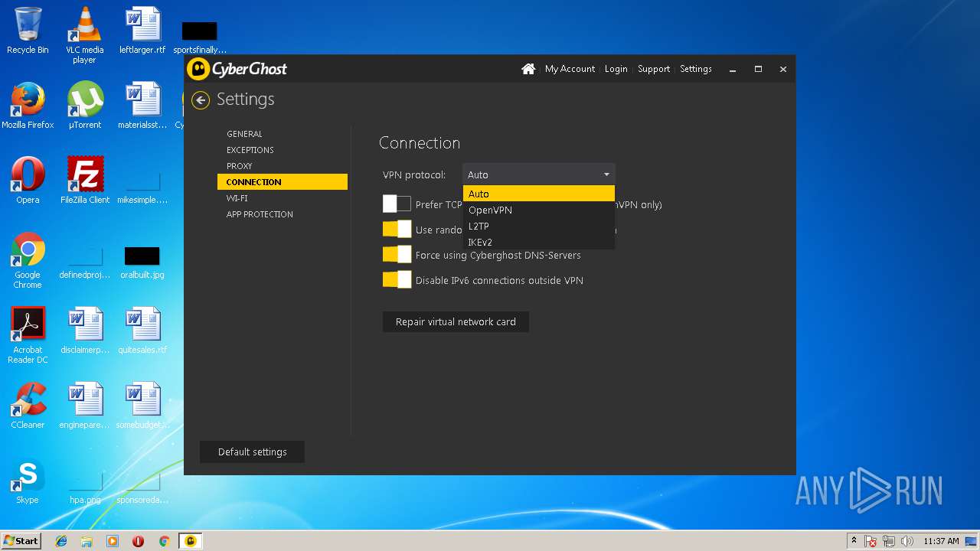Select disclaimerp document on desktop
This screenshot has height=551, width=980.
85,331
